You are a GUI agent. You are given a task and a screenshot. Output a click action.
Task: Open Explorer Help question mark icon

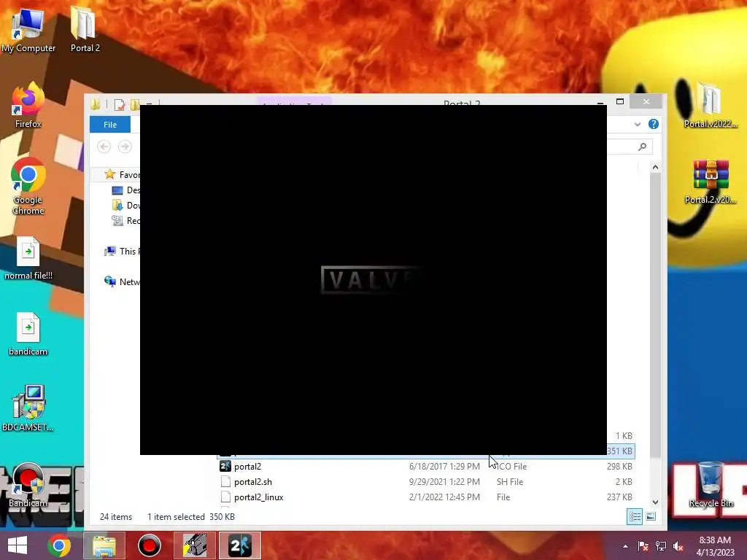pos(654,124)
